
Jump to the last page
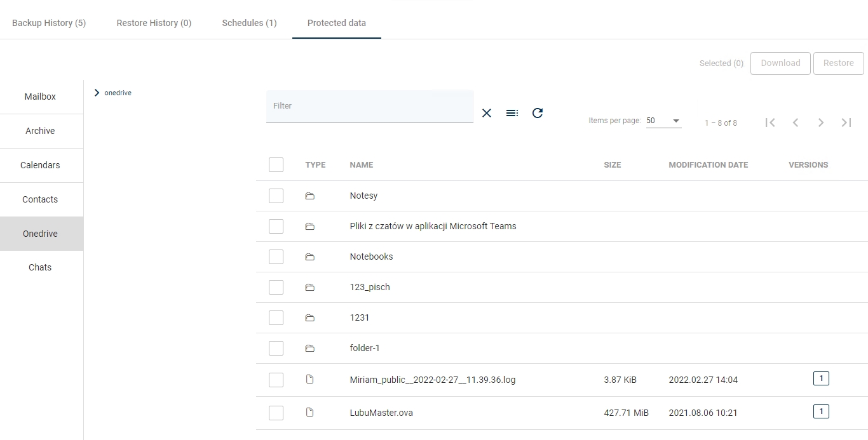846,123
